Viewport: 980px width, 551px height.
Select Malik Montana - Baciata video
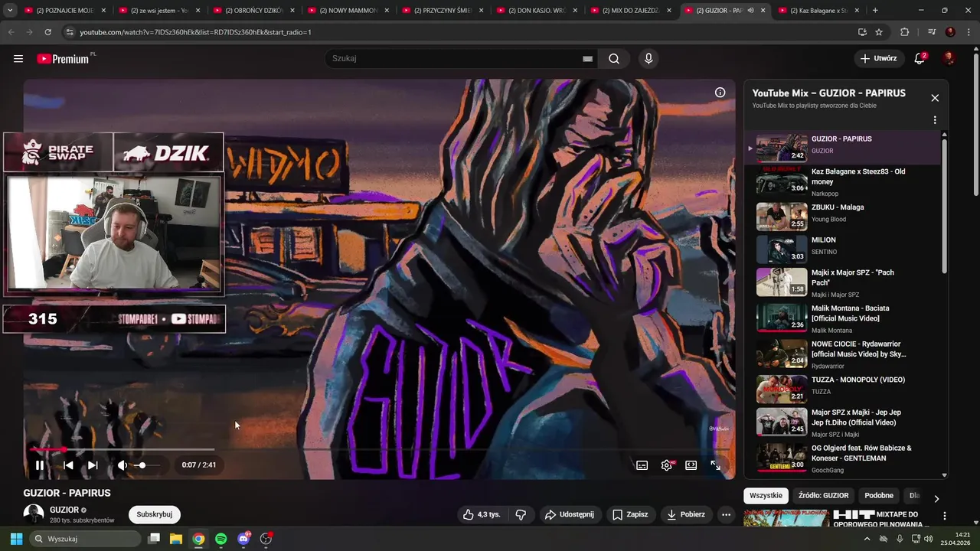tap(842, 318)
